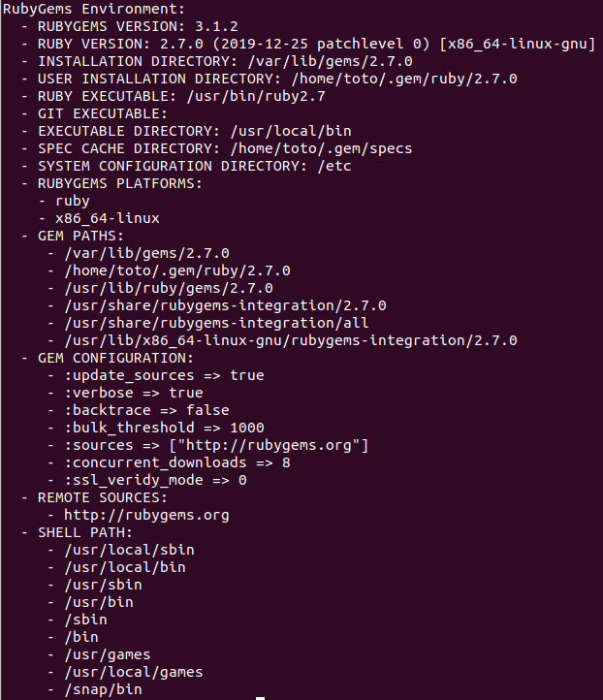Click the RubyGems Environment heading text
603x700 pixels.
(x=94, y=9)
